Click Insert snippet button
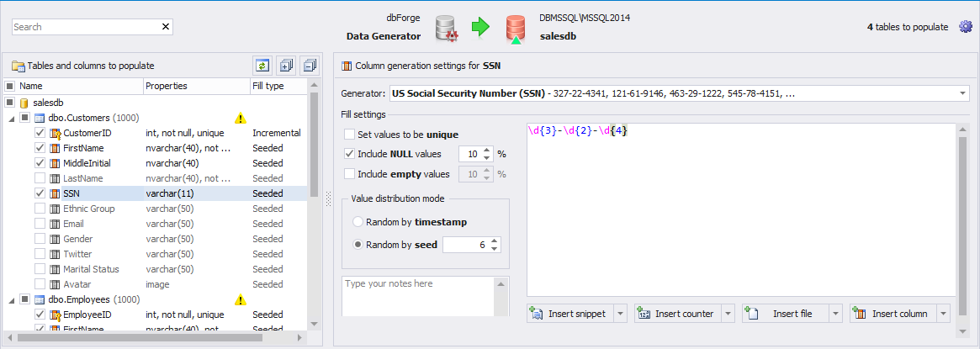Image resolution: width=980 pixels, height=349 pixels. pos(570,314)
